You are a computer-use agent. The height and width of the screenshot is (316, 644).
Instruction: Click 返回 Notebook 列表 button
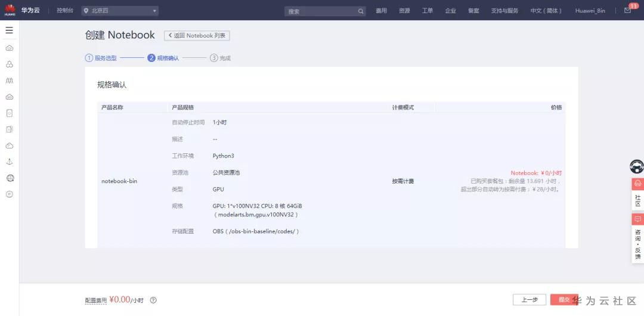tap(197, 36)
